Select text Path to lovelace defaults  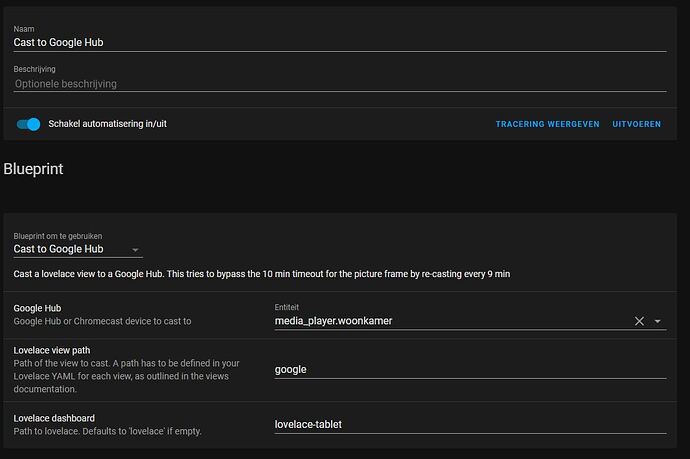pos(107,431)
